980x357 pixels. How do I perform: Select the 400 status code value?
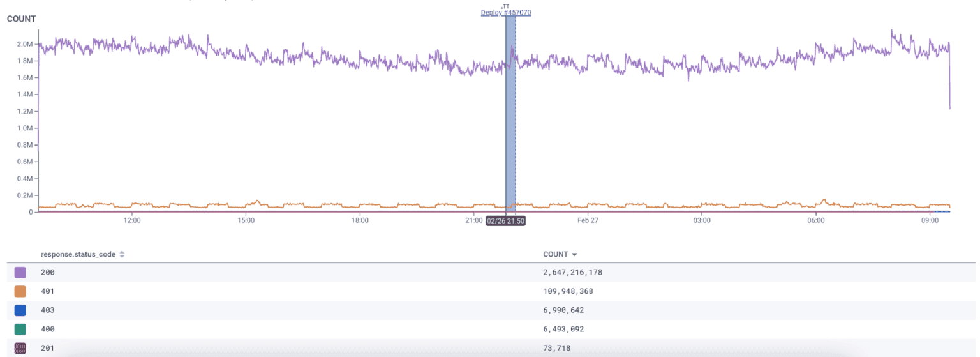pyautogui.click(x=48, y=329)
